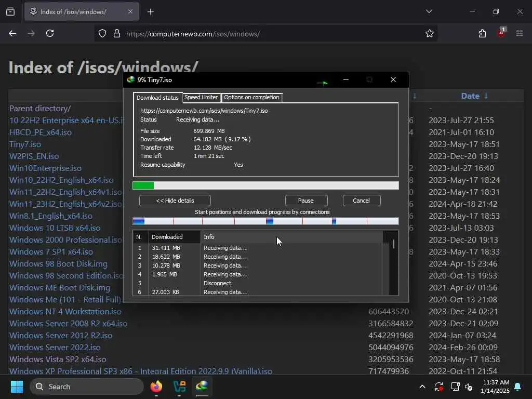This screenshot has height=399, width=532.
Task: Open the Firefox application menu
Action: click(x=520, y=33)
